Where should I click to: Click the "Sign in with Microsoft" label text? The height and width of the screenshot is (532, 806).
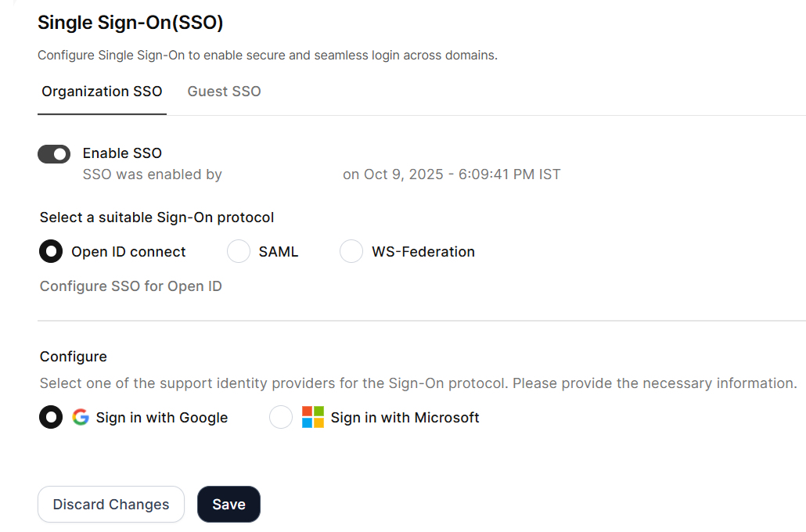coord(405,418)
